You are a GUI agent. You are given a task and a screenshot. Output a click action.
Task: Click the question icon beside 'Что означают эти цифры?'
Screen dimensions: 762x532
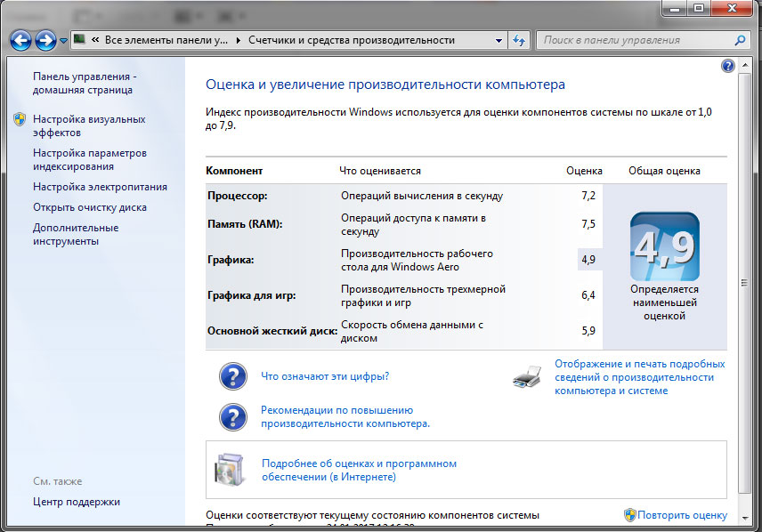pos(232,376)
